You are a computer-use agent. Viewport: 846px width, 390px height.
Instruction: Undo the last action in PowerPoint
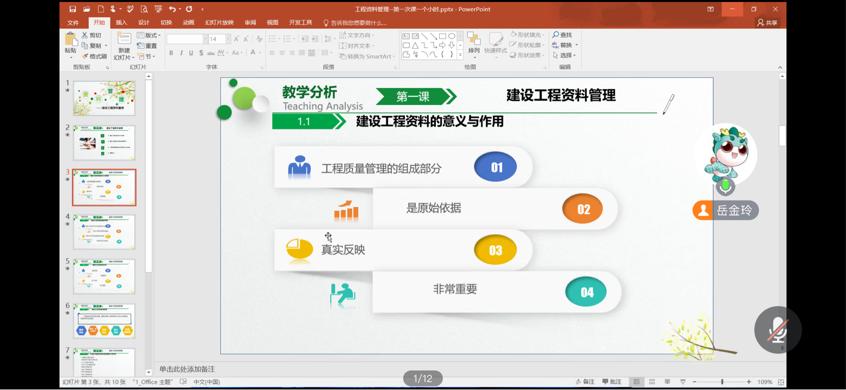click(x=172, y=9)
